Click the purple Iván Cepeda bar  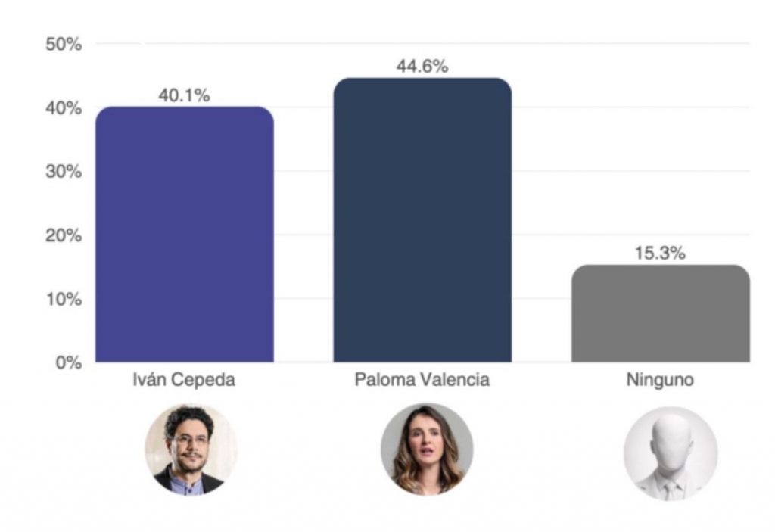(x=184, y=235)
